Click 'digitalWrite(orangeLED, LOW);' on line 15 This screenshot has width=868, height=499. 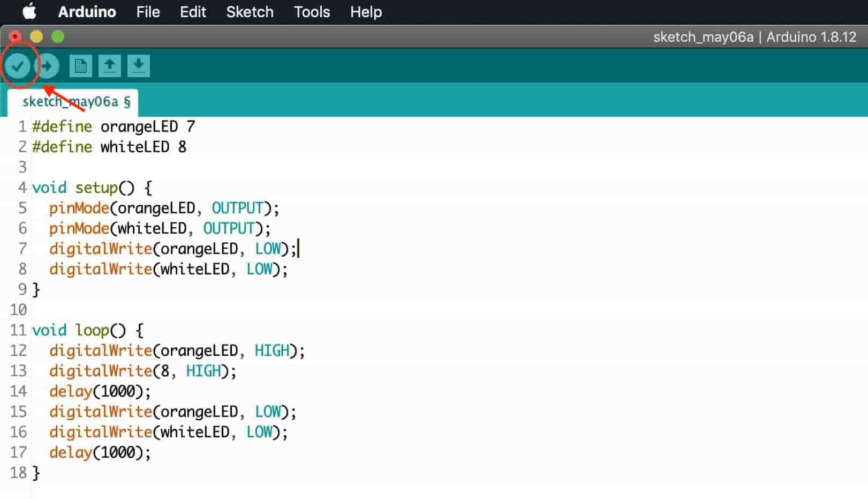click(173, 412)
